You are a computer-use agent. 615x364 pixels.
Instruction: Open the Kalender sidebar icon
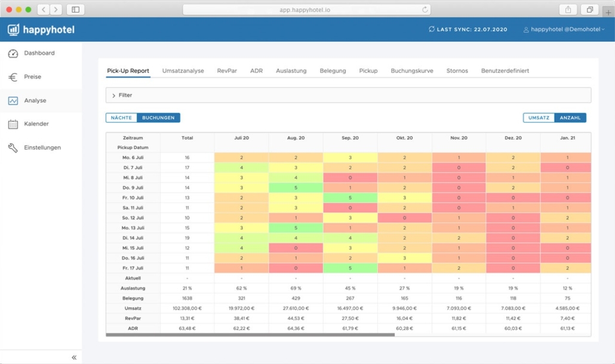pos(13,124)
